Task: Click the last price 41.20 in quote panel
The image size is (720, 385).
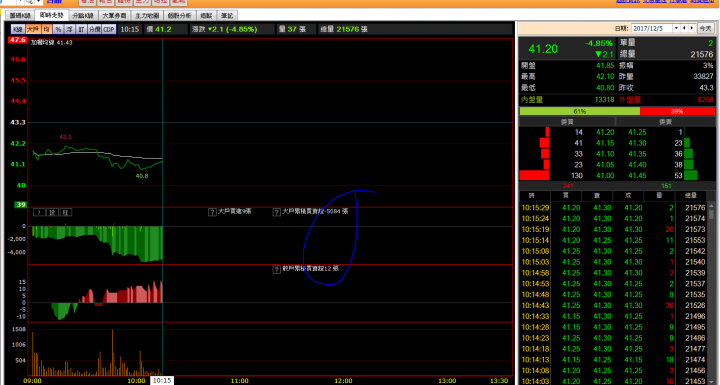Action: pos(543,49)
